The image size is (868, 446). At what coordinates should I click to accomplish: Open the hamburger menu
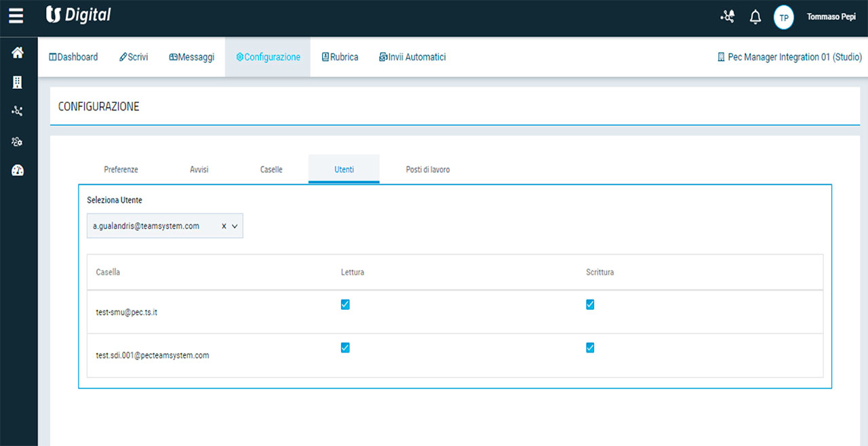click(x=16, y=16)
